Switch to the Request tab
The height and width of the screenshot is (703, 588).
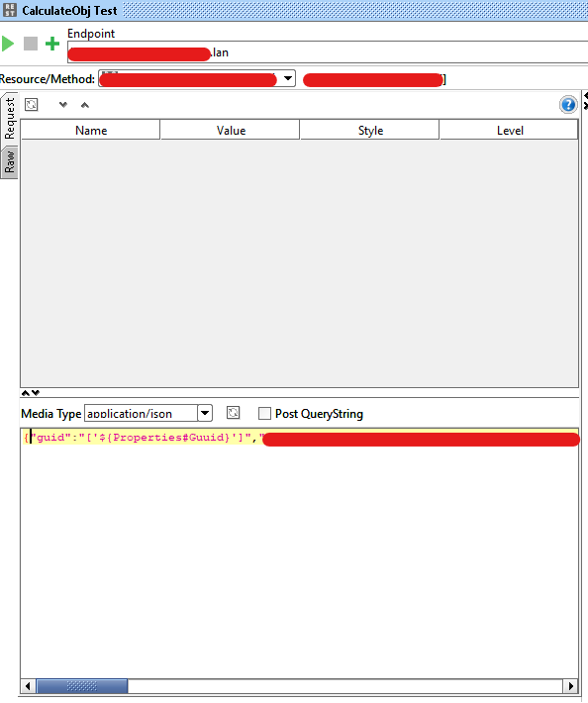(10, 119)
